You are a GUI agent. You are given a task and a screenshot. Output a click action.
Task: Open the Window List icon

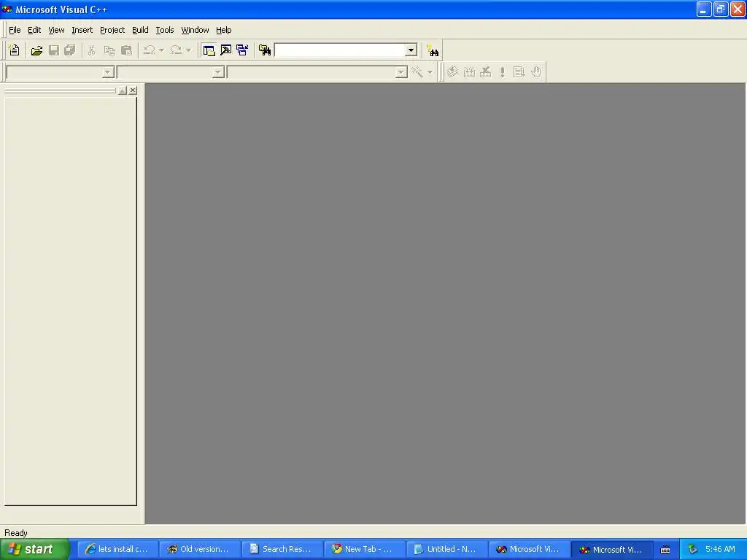(242, 50)
